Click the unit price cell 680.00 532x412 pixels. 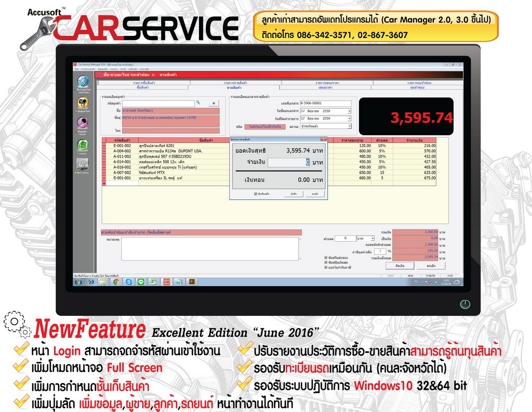353,178
